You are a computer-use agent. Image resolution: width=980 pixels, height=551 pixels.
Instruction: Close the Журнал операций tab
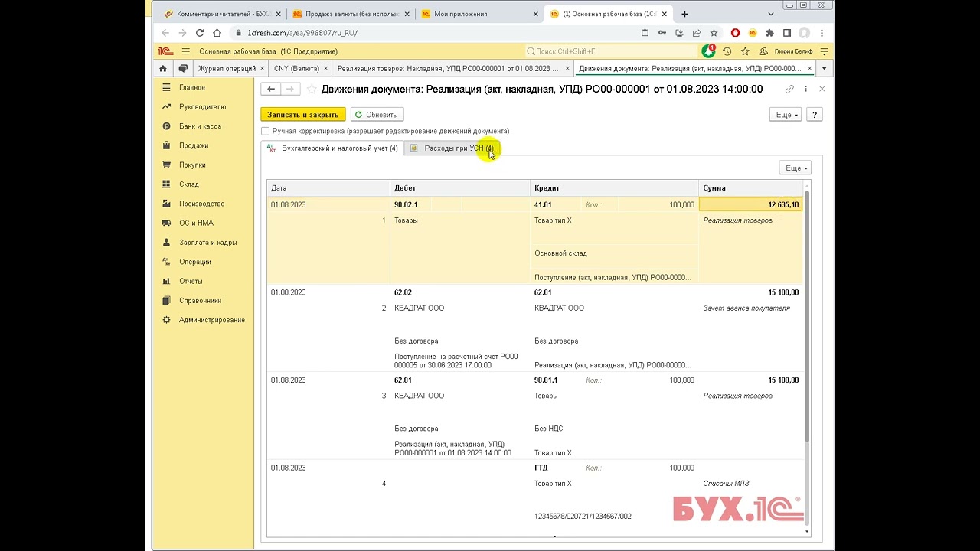coord(263,68)
